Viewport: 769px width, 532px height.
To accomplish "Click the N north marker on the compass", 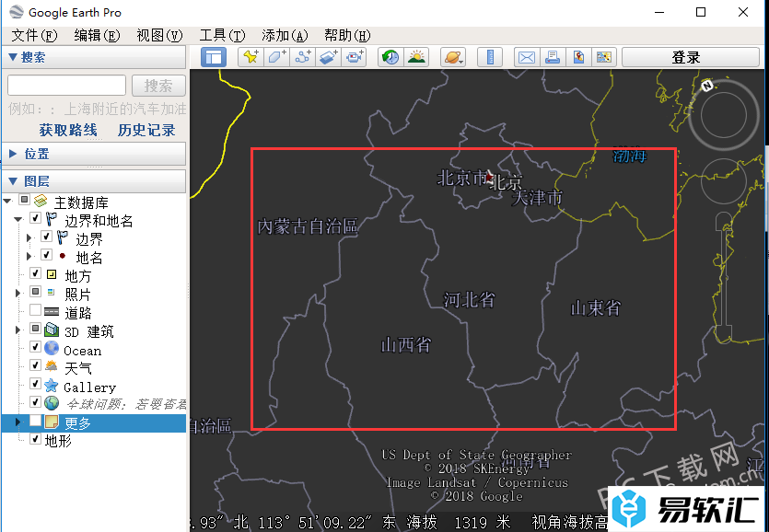I will coord(706,86).
